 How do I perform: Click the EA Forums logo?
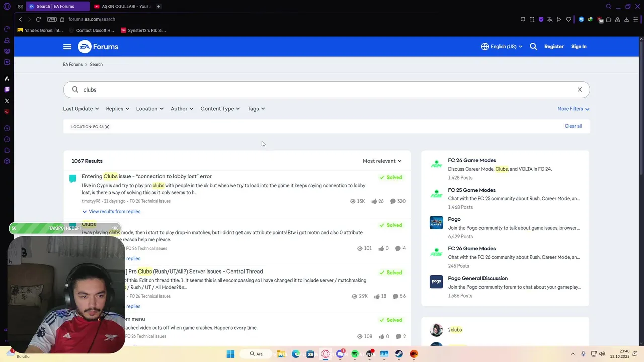click(x=98, y=47)
